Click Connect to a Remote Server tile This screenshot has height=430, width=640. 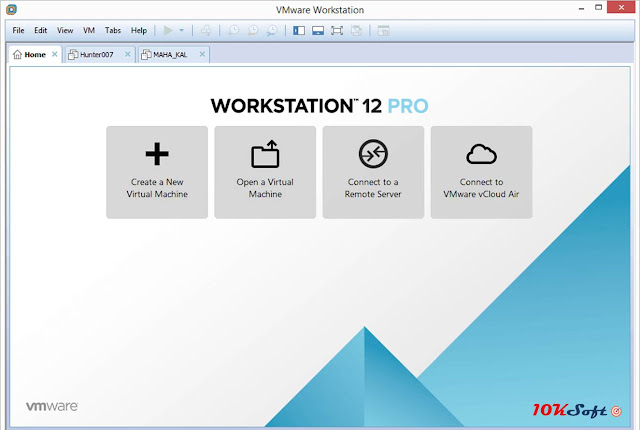[x=373, y=172]
